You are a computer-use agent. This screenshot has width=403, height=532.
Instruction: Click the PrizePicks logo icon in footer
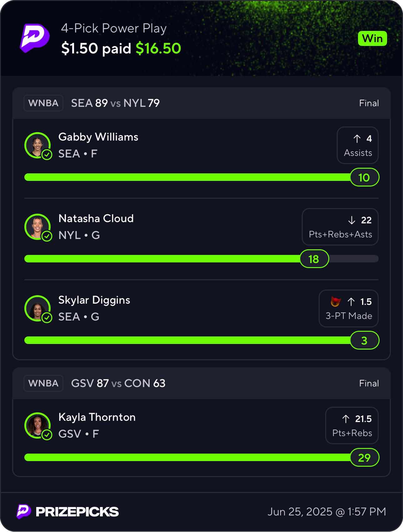pos(24,512)
